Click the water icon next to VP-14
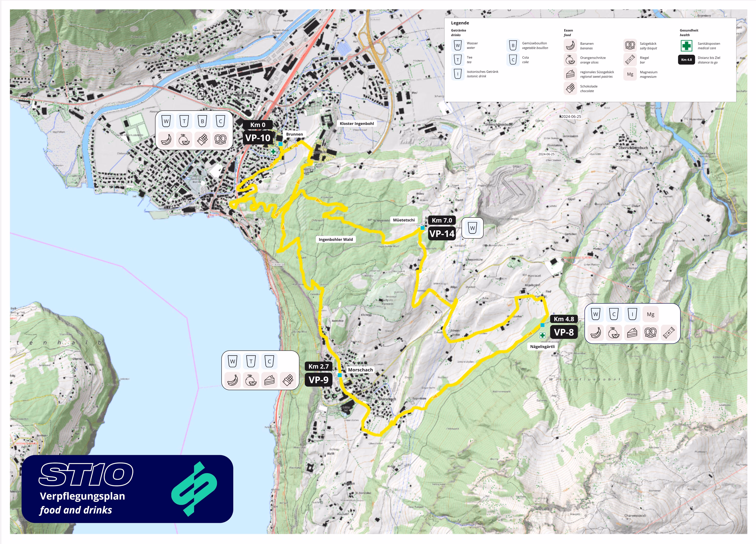 point(472,228)
